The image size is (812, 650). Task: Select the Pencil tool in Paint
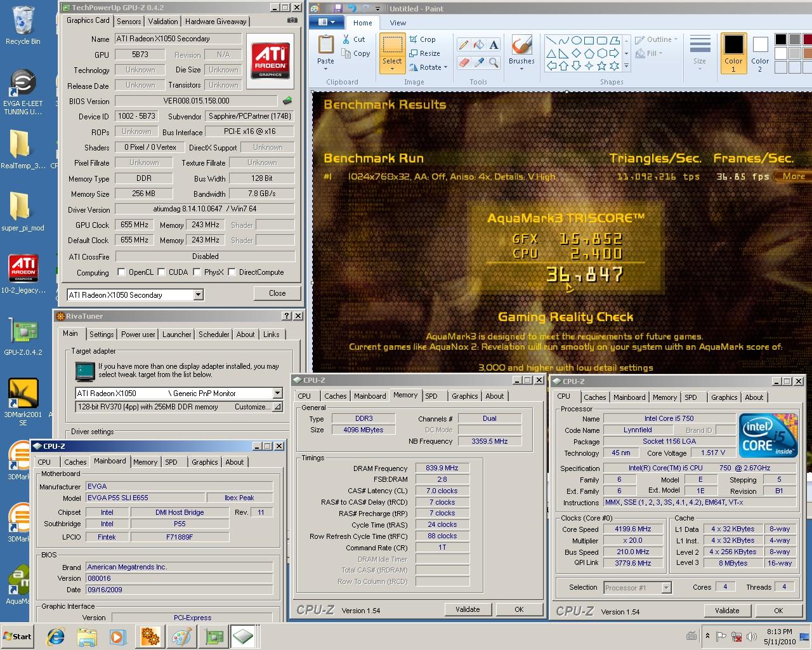click(x=464, y=44)
